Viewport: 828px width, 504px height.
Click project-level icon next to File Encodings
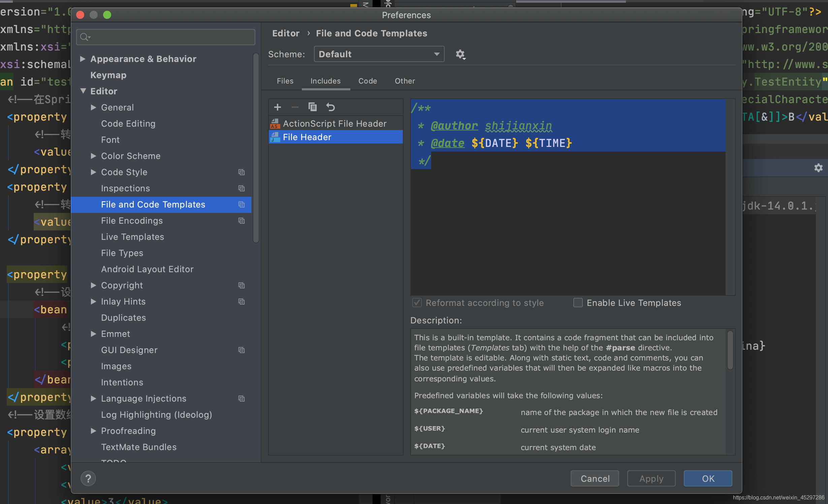click(x=242, y=221)
